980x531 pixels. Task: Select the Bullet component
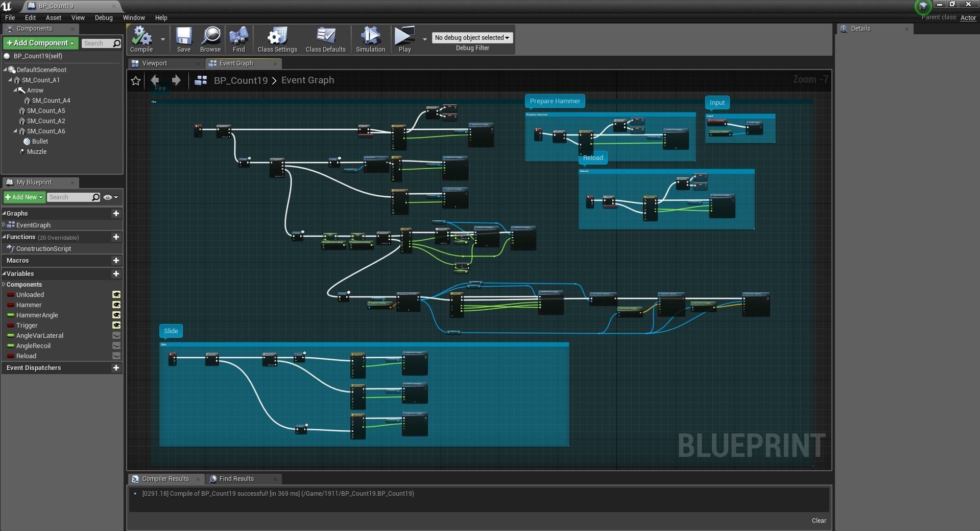[40, 142]
